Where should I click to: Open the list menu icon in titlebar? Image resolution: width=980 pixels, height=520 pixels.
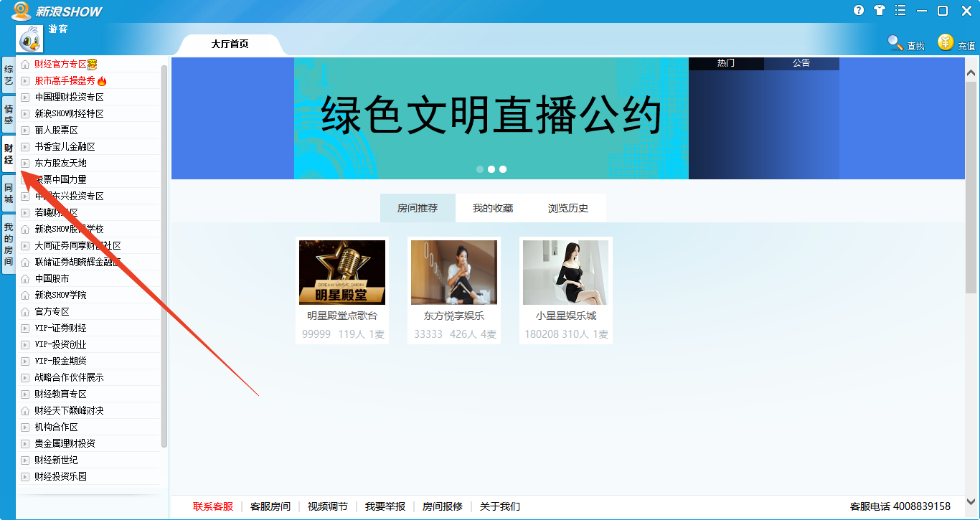[900, 11]
